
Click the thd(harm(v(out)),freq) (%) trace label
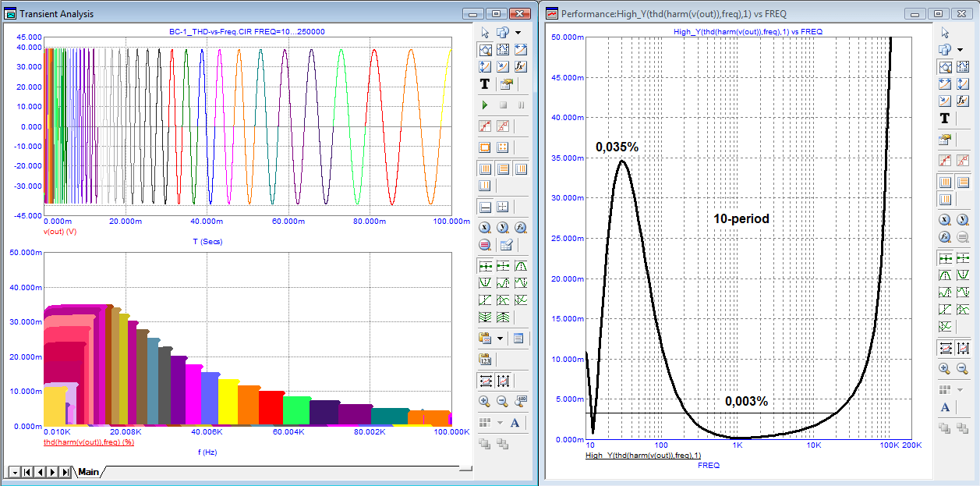(89, 442)
